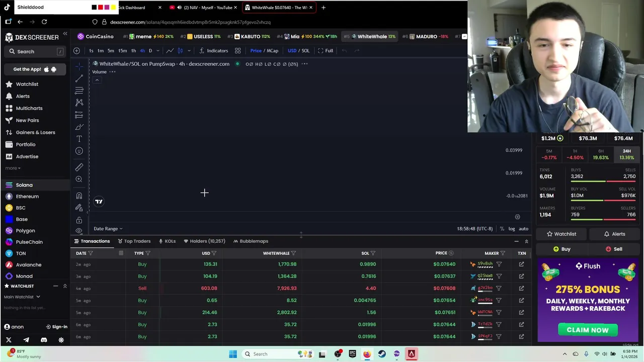Filter transactions by MAKER column
644x362 pixels.
[503, 253]
